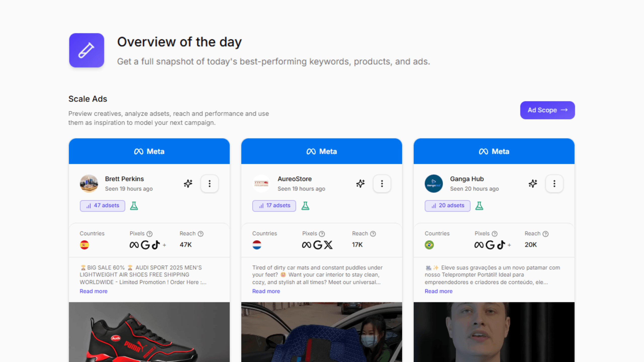This screenshot has height=362, width=644.
Task: Click green flask icon beside 20 adsets
Action: click(479, 206)
